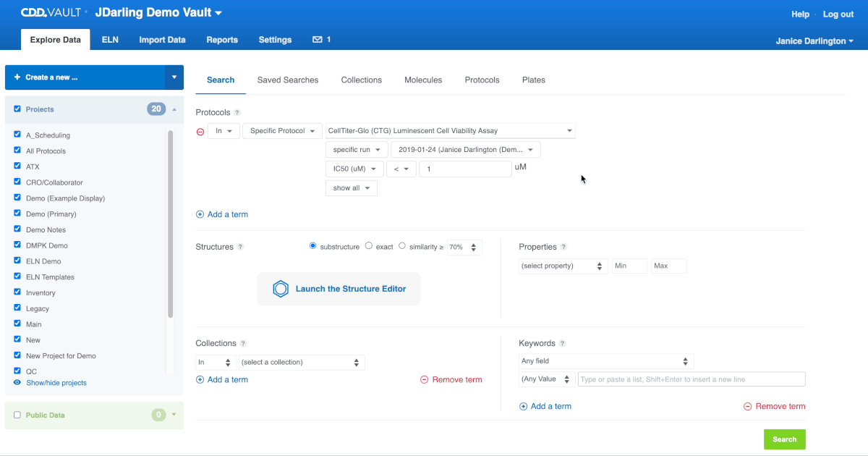The image size is (868, 456).
Task: Click the Keywords help question mark icon
Action: (562, 344)
